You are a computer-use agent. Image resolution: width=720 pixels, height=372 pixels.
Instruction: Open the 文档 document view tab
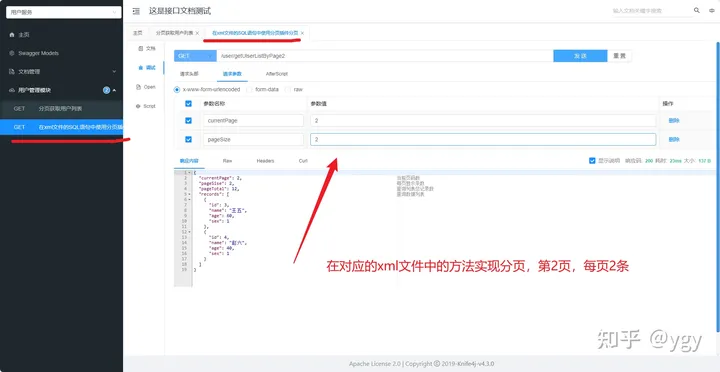pyautogui.click(x=147, y=48)
